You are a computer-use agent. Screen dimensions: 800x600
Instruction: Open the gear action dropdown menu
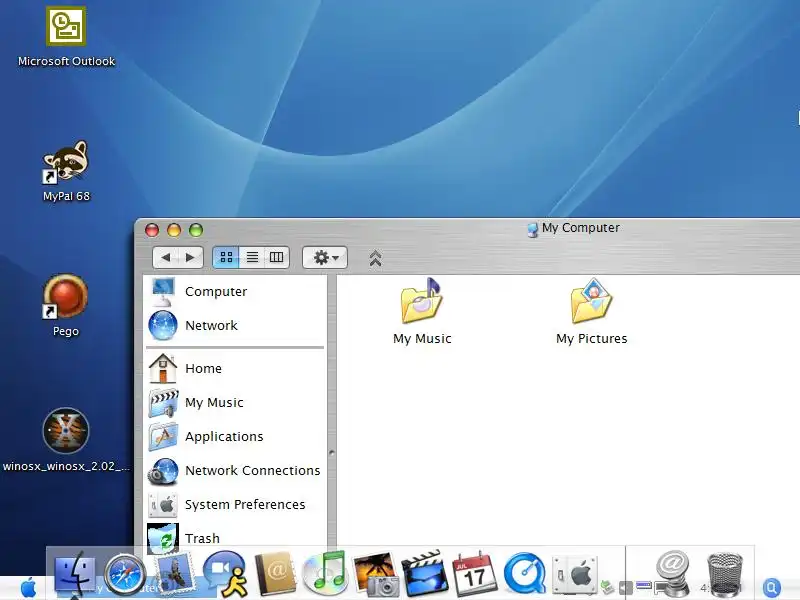tap(325, 257)
